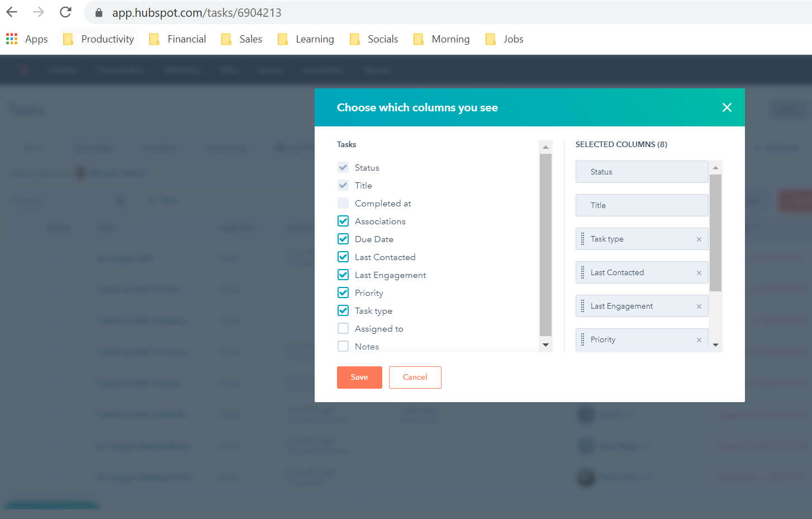Open the Jobs bookmarks folder
This screenshot has width=812, height=519.
pos(513,39)
